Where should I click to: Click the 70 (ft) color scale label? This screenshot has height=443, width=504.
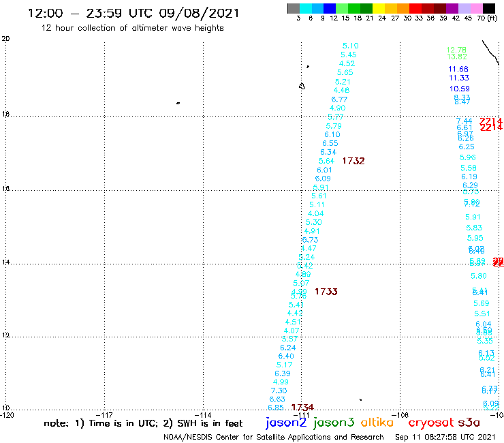[487, 18]
